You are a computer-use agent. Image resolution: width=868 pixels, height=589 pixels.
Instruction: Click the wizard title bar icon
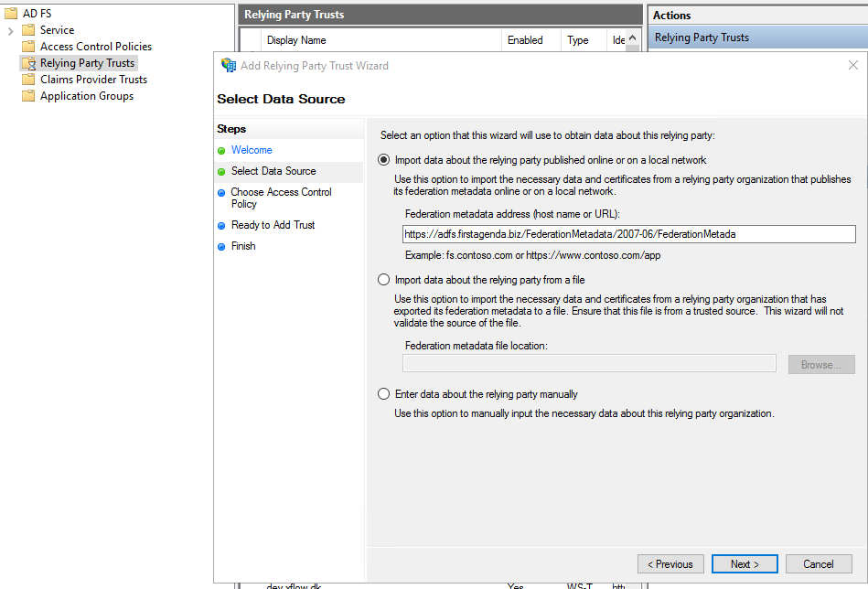coord(229,65)
